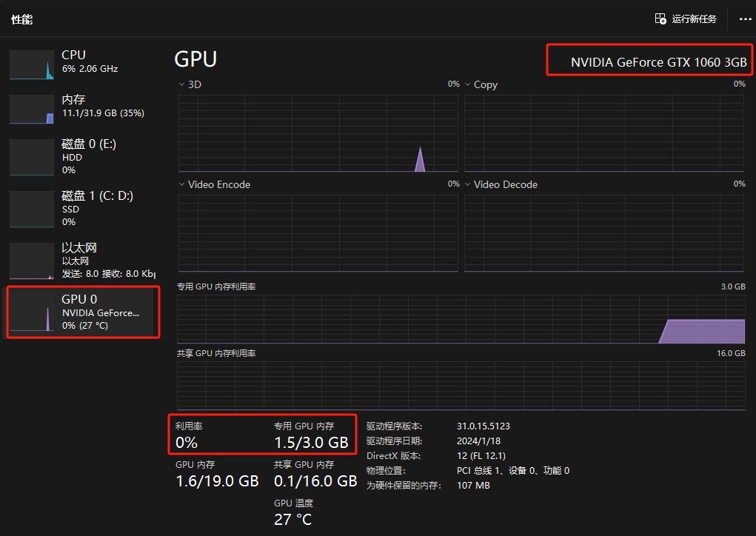Click the 发送: 8.0 接收: 8.0 network reading
The width and height of the screenshot is (756, 536).
click(x=109, y=274)
